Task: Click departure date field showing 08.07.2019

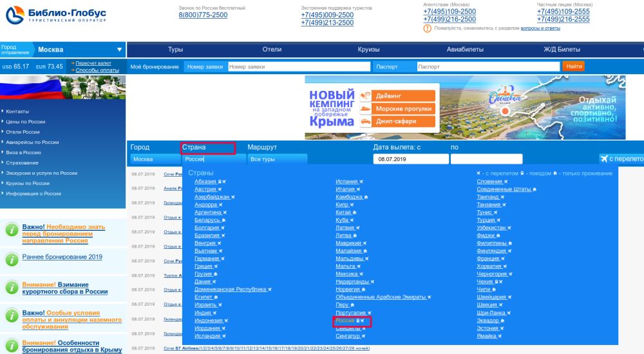Action: [x=412, y=159]
